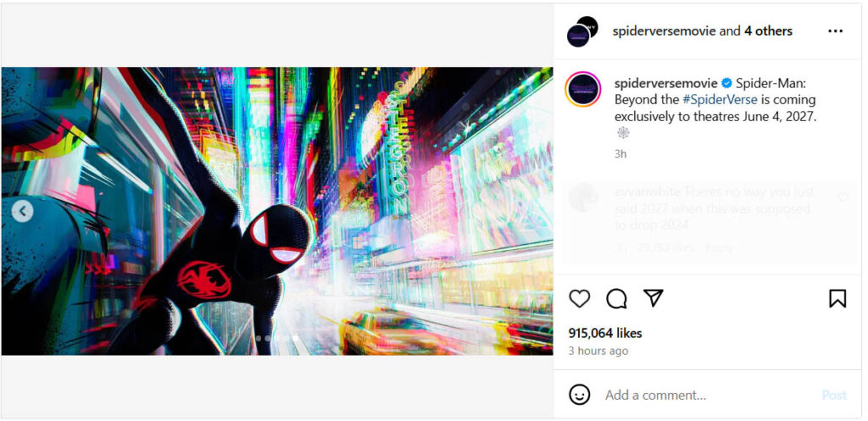The image size is (868, 421).
Task: Share post via paper plane icon
Action: tap(654, 298)
